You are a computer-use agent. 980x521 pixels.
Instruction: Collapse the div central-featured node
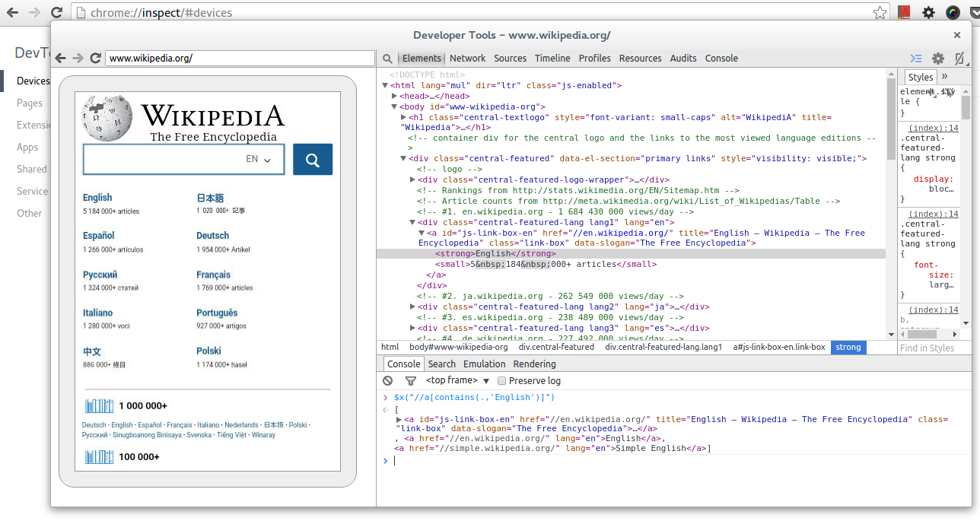403,158
